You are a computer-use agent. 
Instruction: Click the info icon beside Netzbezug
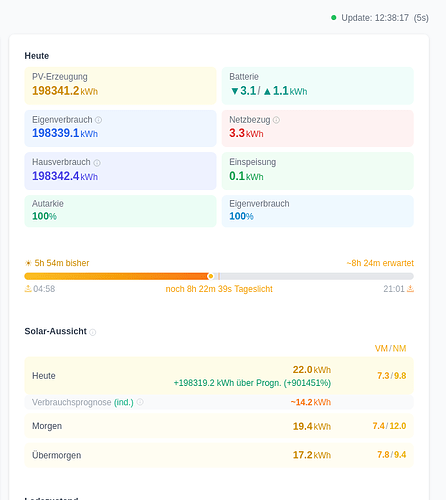coord(276,120)
